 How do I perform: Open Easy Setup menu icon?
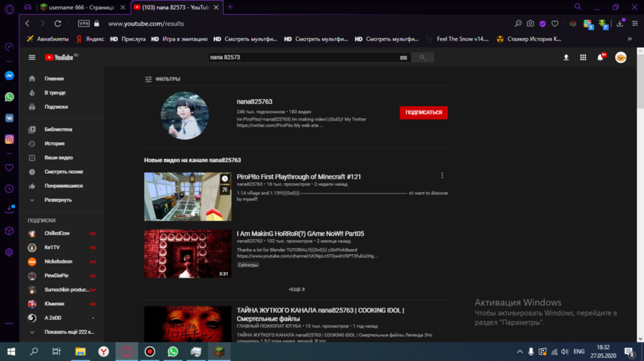click(634, 23)
